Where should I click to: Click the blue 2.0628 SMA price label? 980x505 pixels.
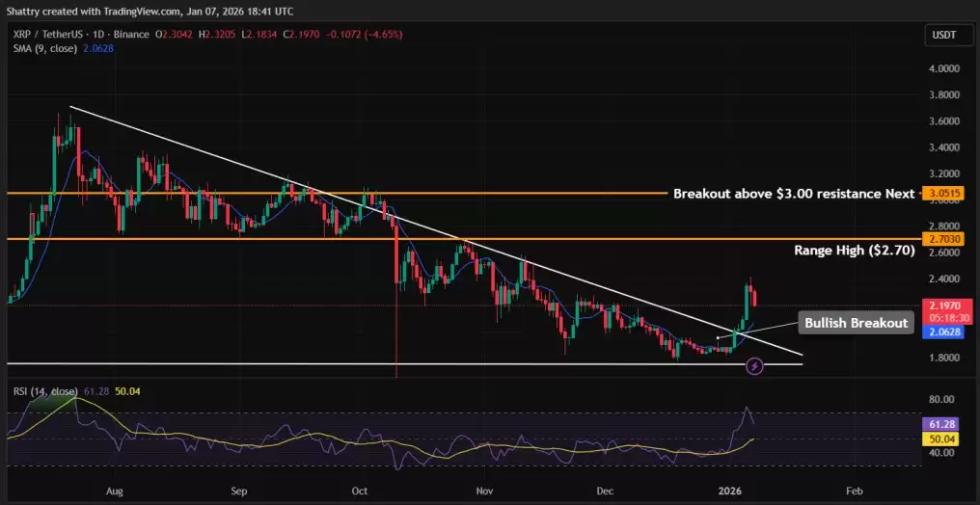pos(943,331)
